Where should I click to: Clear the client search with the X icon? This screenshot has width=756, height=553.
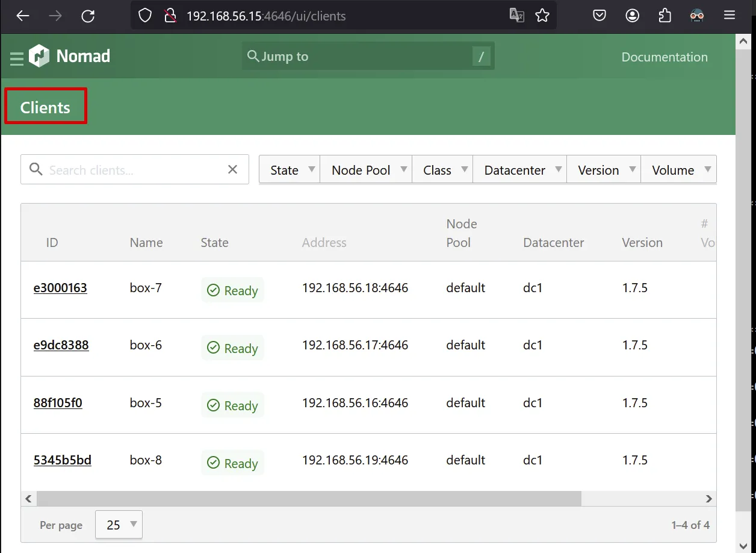233,170
